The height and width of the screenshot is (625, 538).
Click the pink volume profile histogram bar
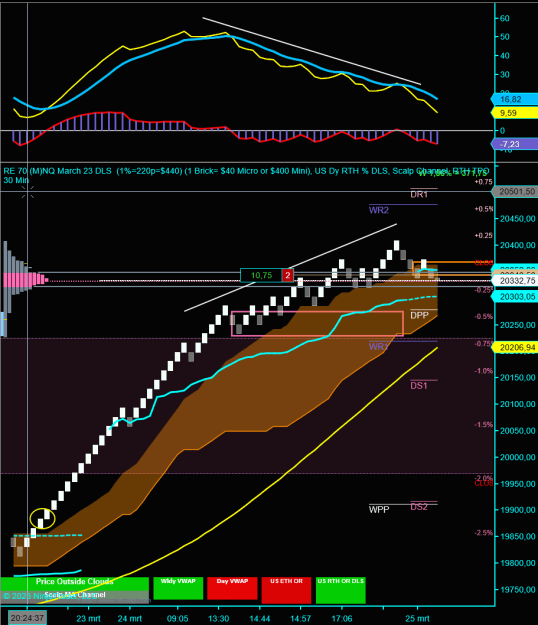[x=26, y=280]
